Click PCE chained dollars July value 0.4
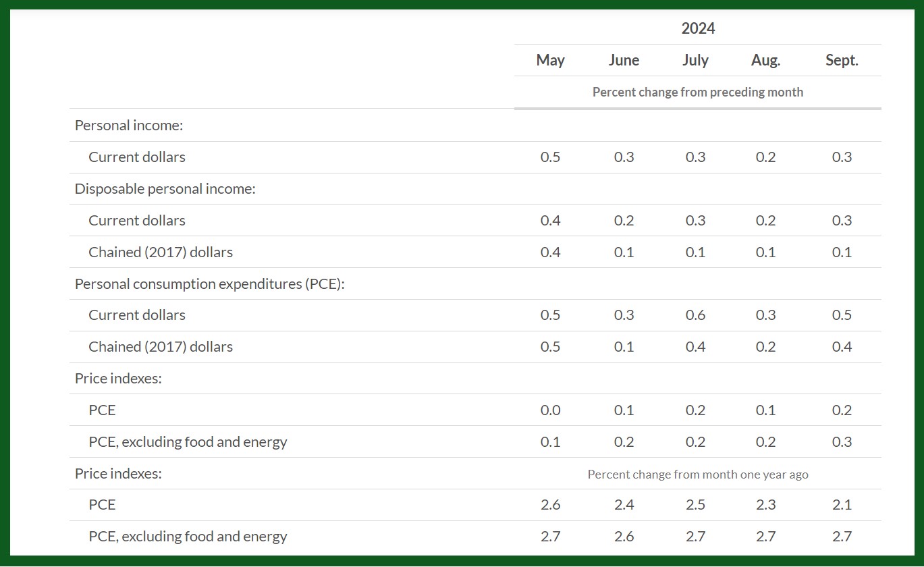 pos(695,346)
